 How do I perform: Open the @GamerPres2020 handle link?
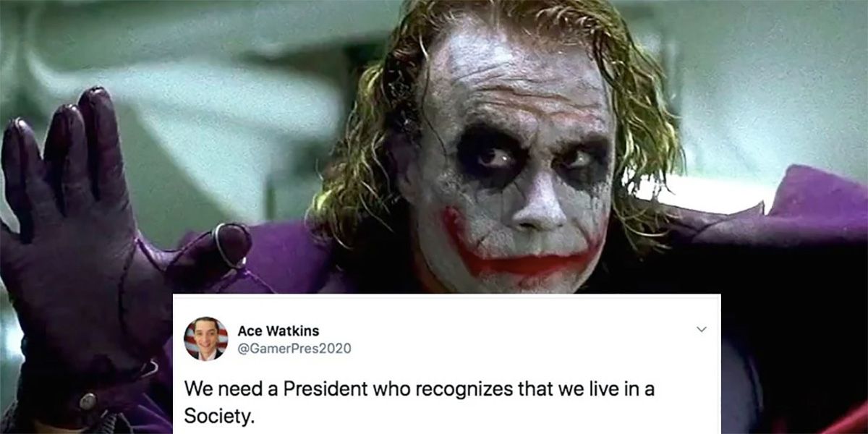coord(294,349)
